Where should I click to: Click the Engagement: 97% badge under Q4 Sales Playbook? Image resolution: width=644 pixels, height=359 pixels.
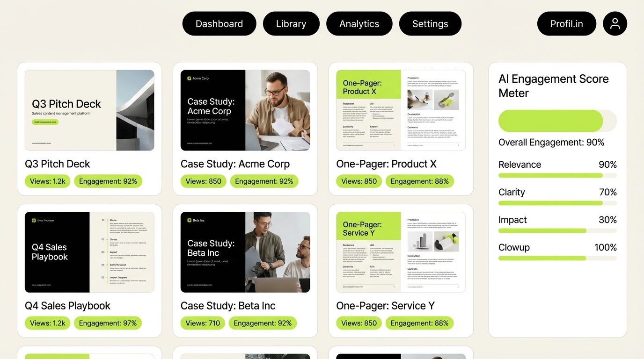[108, 323]
